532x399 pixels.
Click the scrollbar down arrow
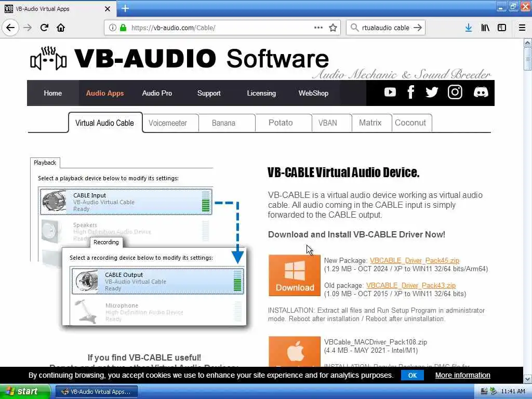(x=527, y=379)
